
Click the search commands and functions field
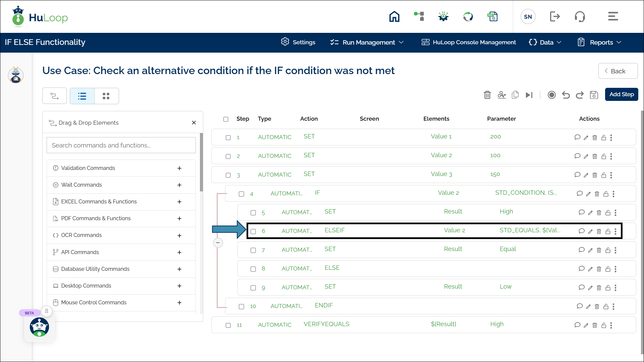tap(121, 145)
